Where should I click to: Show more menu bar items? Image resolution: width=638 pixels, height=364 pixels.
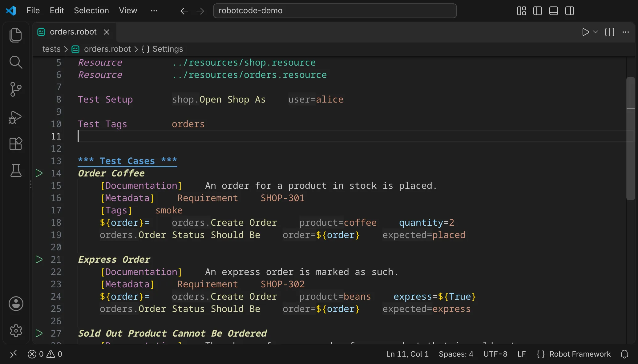[154, 11]
